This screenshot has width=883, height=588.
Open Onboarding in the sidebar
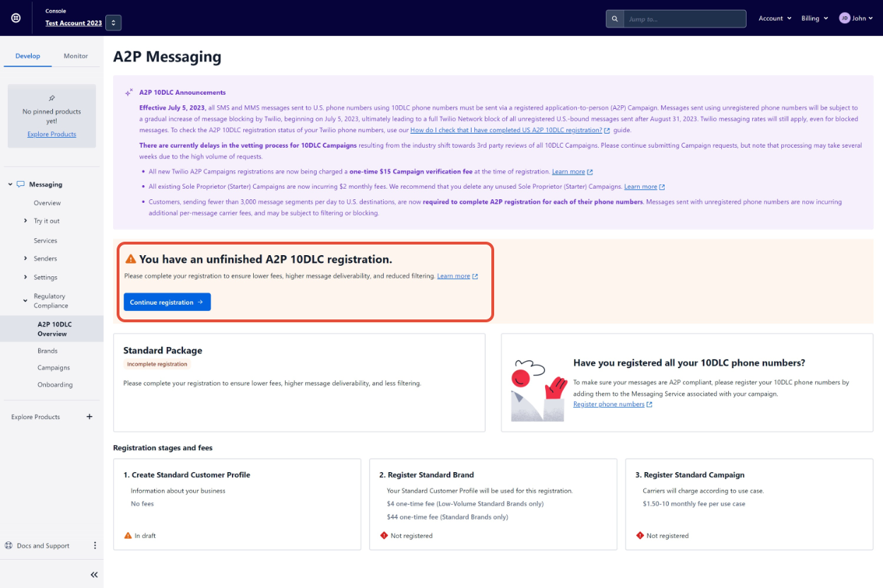point(55,384)
